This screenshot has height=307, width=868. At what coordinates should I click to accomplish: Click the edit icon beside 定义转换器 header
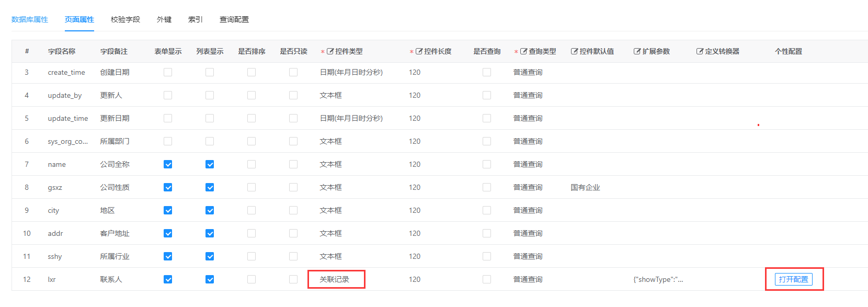700,51
